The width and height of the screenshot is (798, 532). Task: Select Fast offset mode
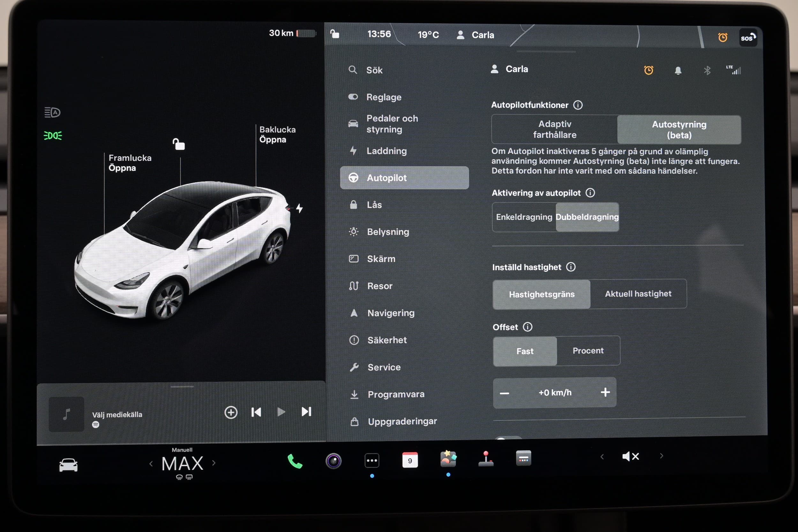[x=525, y=351]
